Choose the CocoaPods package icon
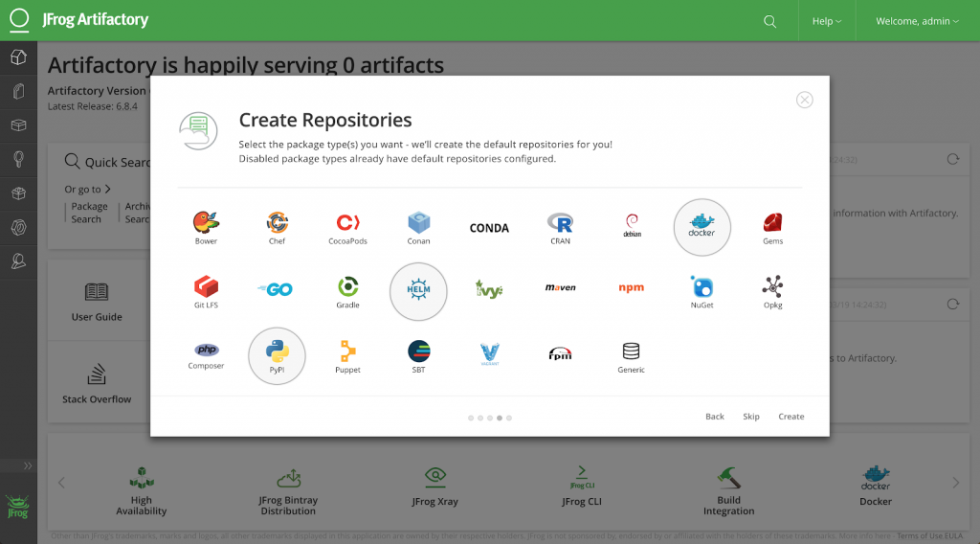 point(347,227)
